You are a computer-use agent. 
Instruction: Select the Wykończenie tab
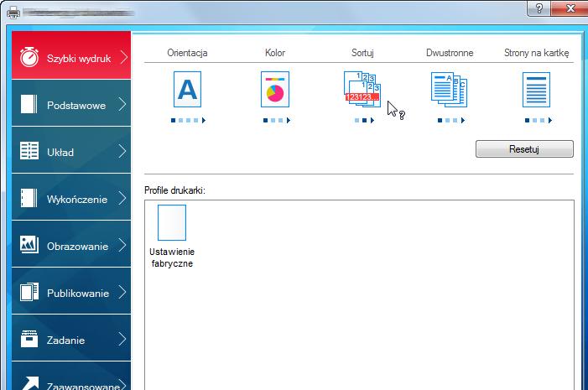[x=71, y=197]
